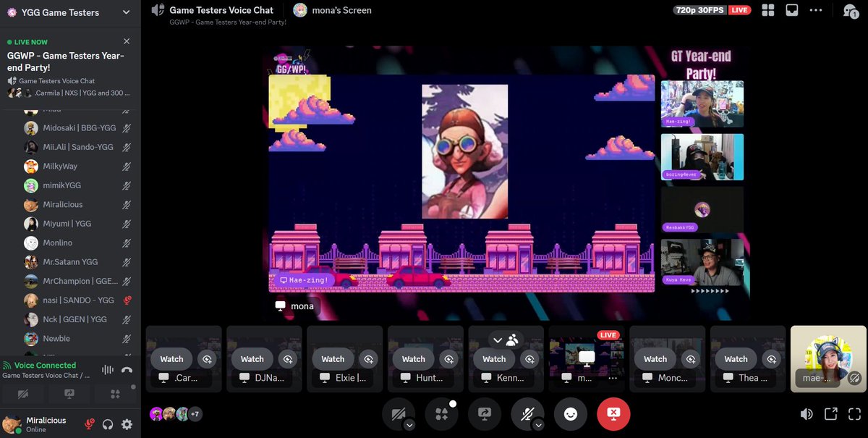This screenshot has height=438, width=868.
Task: Show the voice chat text panel icon
Action: pos(850,10)
